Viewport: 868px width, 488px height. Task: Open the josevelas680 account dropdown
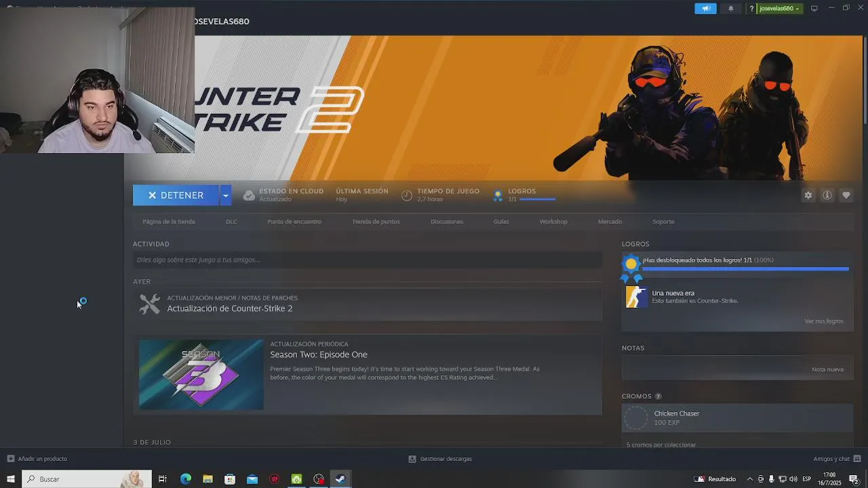[779, 9]
